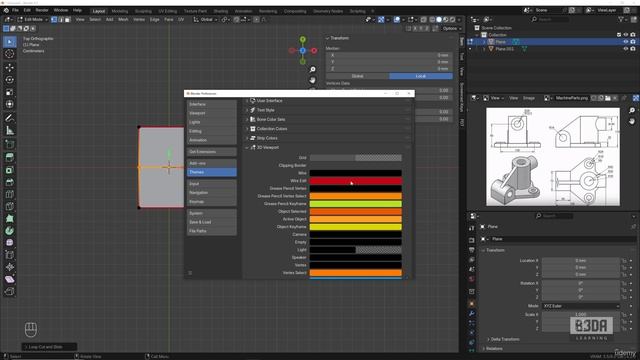Select the Rip Region tool
The height and width of the screenshot is (360, 640).
pos(10,292)
